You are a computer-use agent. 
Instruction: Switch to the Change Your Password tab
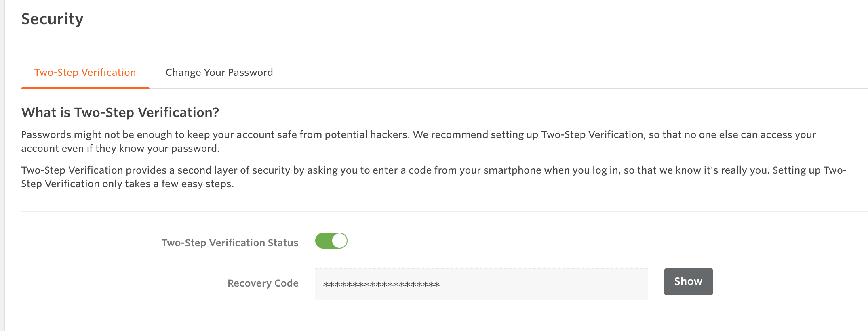(219, 73)
